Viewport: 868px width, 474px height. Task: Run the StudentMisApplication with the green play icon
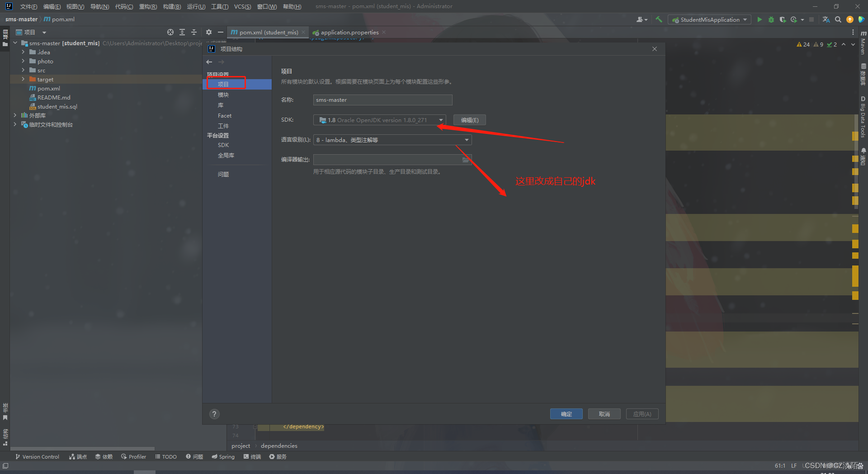click(x=759, y=19)
